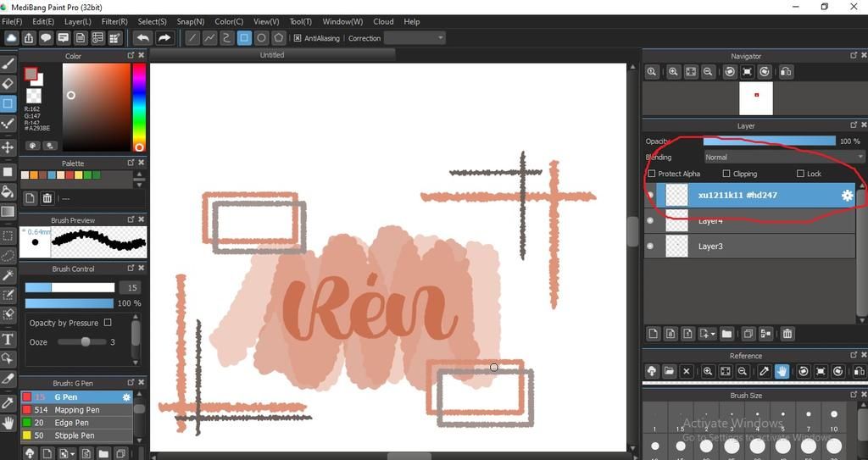868x460 pixels.
Task: Hide Layer3 visibility dot
Action: 650,246
